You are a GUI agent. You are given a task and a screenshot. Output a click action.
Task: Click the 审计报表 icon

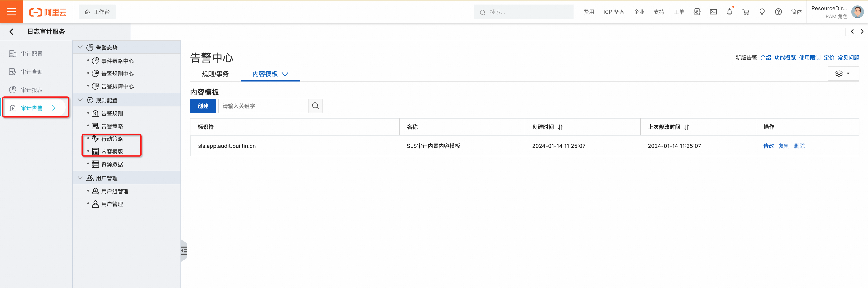coord(12,90)
